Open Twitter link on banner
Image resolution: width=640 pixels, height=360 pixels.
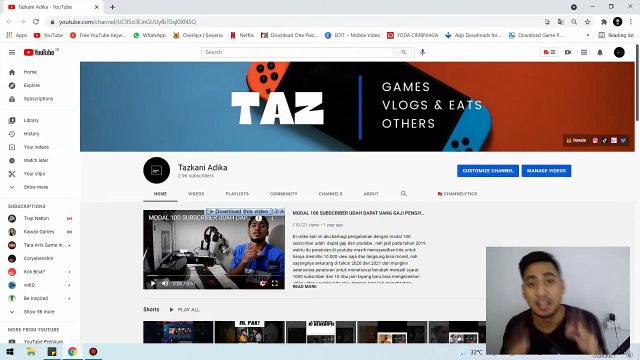tap(623, 140)
